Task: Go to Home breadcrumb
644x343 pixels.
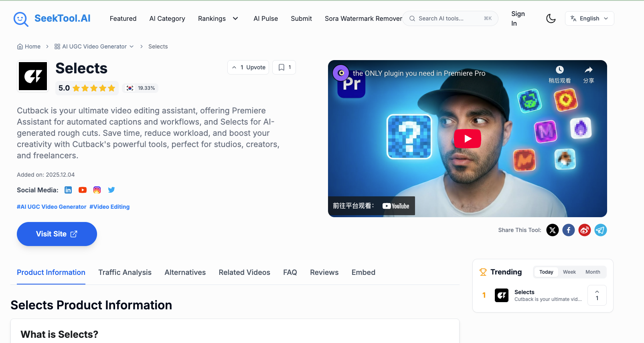Action: click(29, 46)
